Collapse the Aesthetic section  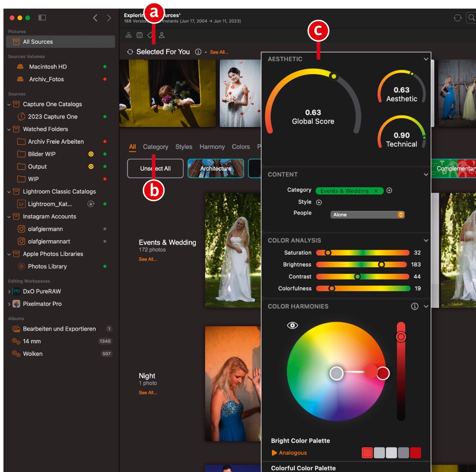coord(426,59)
